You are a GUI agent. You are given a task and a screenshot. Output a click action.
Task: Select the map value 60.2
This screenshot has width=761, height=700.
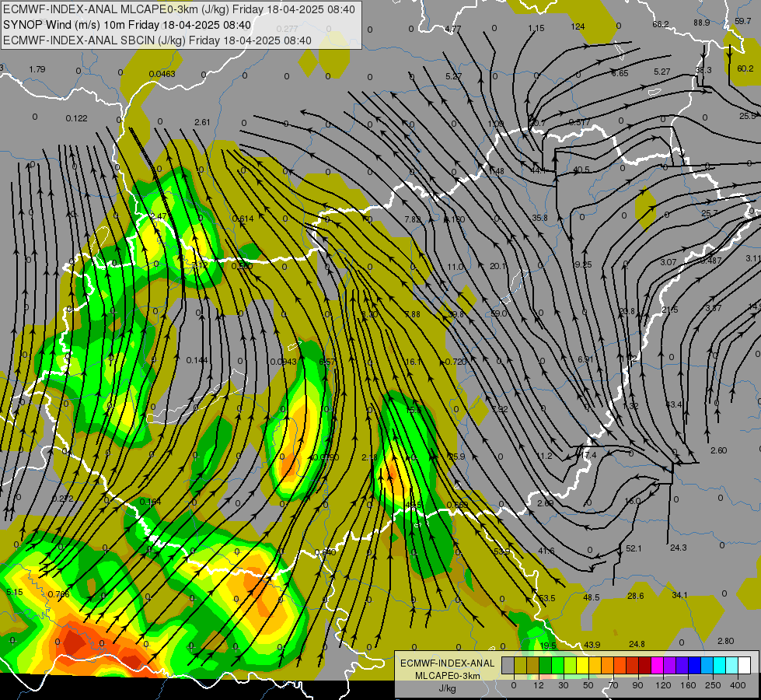[x=745, y=68]
